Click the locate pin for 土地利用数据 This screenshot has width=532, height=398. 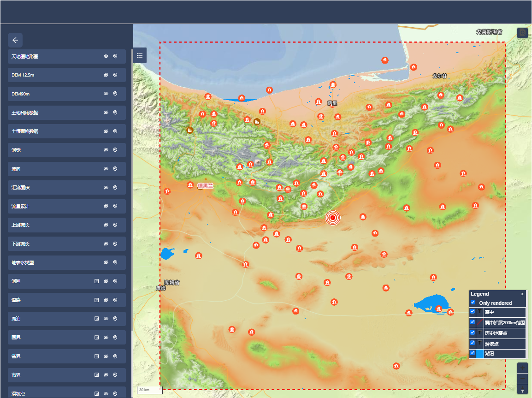click(115, 113)
